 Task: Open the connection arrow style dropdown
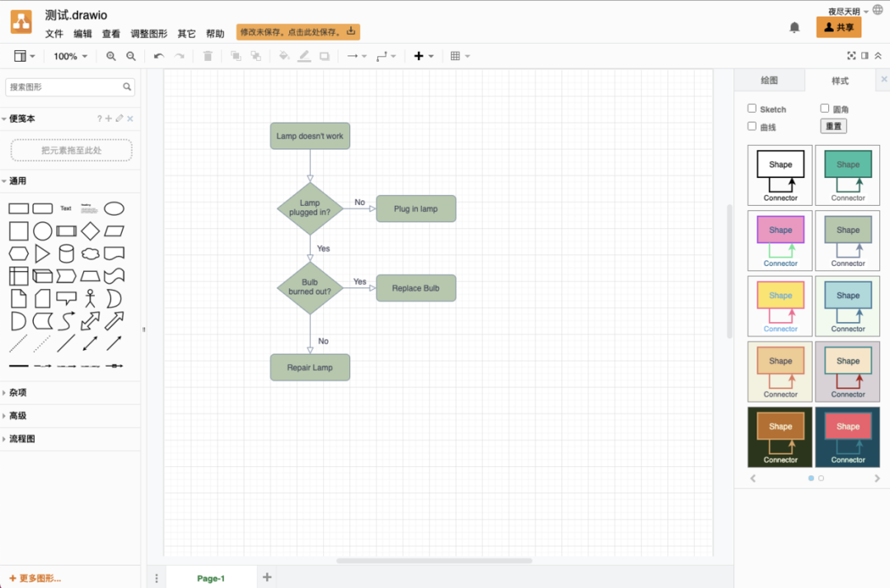coord(357,56)
